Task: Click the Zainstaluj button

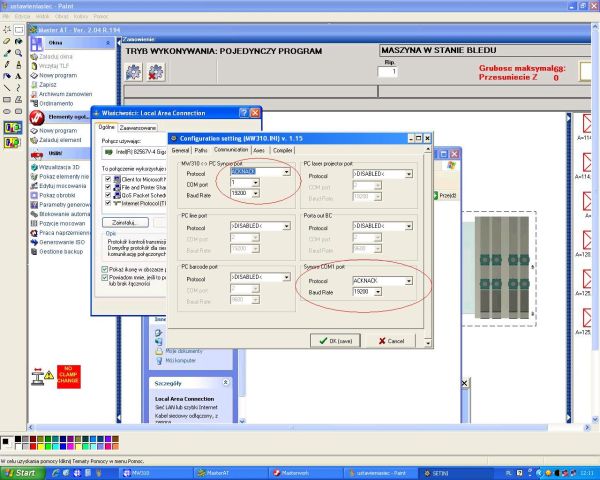Action: coord(126,222)
